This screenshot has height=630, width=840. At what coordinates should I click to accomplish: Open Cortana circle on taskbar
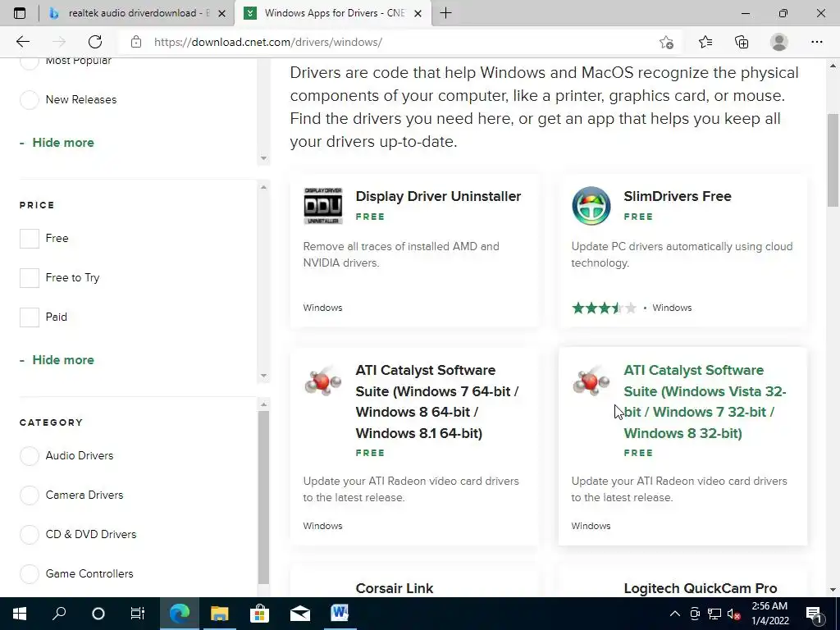(98, 614)
